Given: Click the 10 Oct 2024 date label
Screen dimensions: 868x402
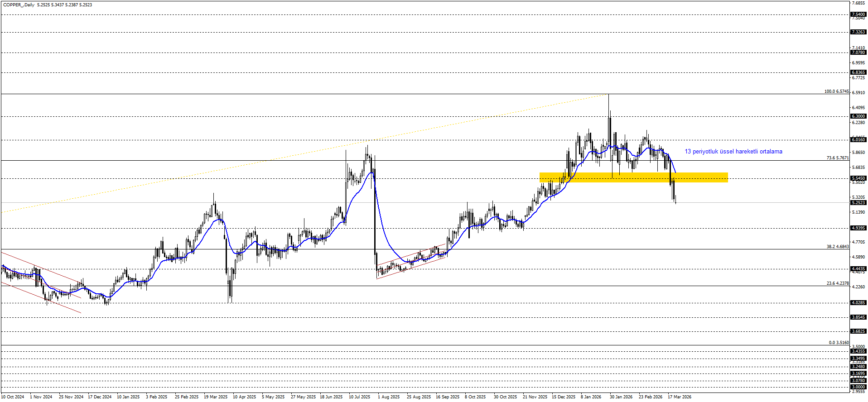Looking at the screenshot, I should tap(13, 397).
